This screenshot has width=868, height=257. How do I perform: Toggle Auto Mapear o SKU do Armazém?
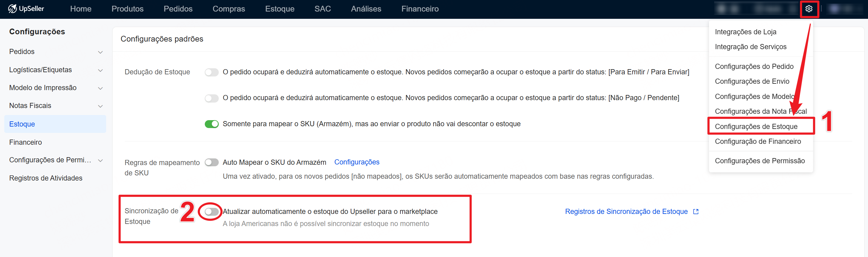tap(211, 162)
